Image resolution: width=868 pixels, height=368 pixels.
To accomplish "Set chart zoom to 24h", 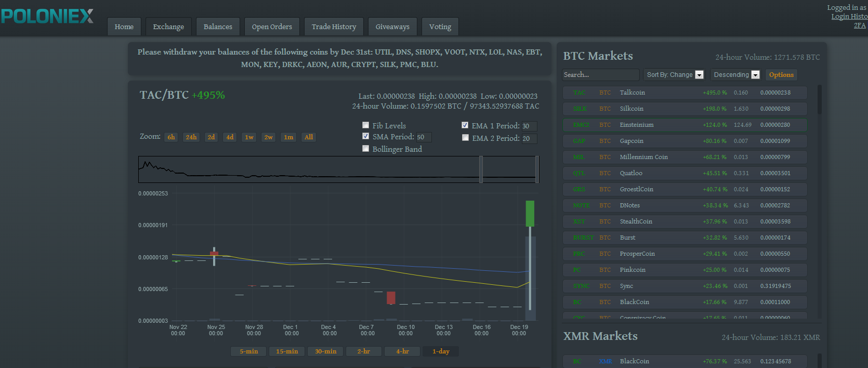I will (191, 137).
